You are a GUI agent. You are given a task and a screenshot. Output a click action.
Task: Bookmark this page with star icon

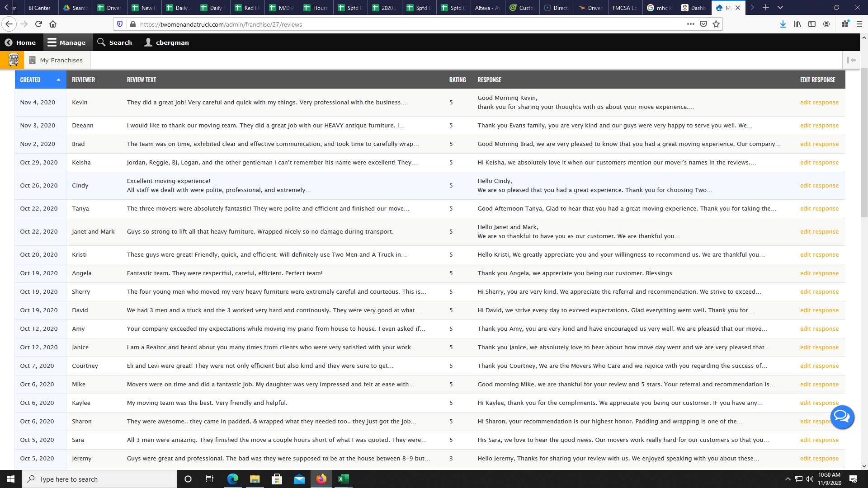click(x=716, y=24)
